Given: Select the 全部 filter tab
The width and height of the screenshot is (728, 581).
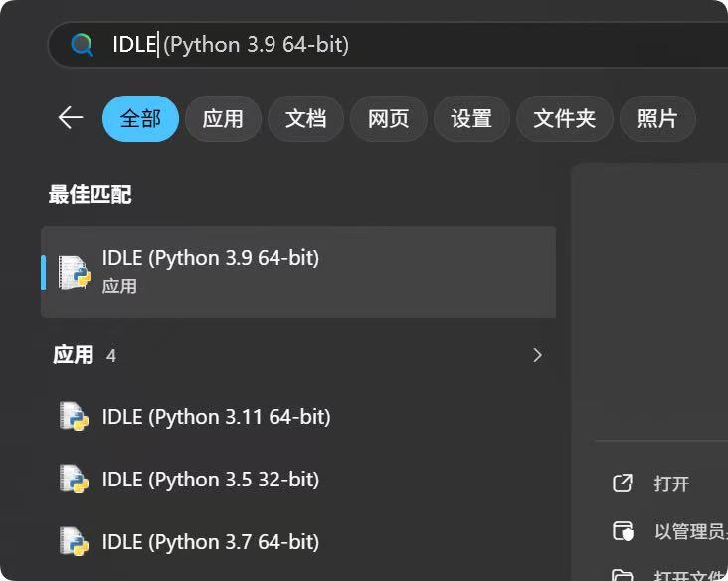Looking at the screenshot, I should (x=140, y=119).
